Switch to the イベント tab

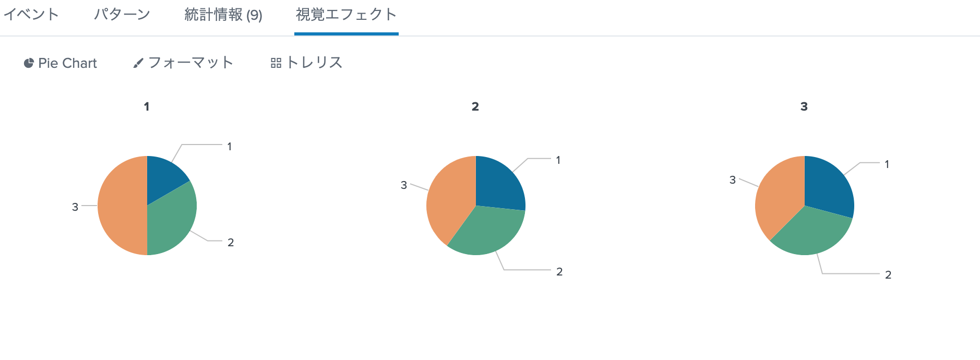click(x=31, y=15)
